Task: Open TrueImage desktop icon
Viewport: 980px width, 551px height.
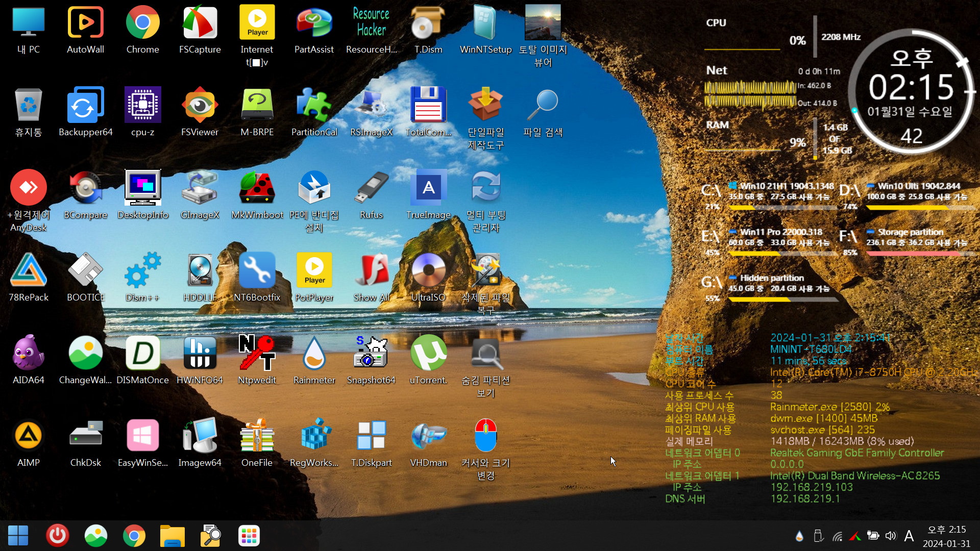Action: click(x=428, y=195)
